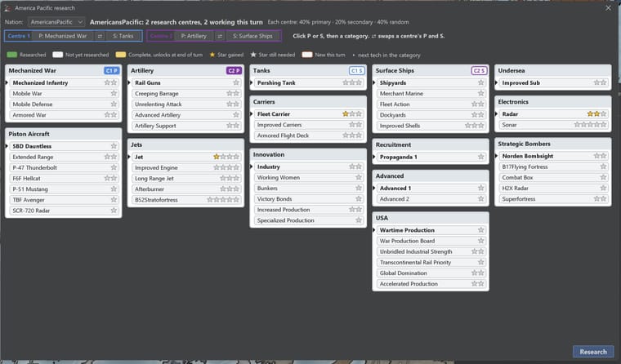Click the Propaganda 1 tech row

point(431,157)
